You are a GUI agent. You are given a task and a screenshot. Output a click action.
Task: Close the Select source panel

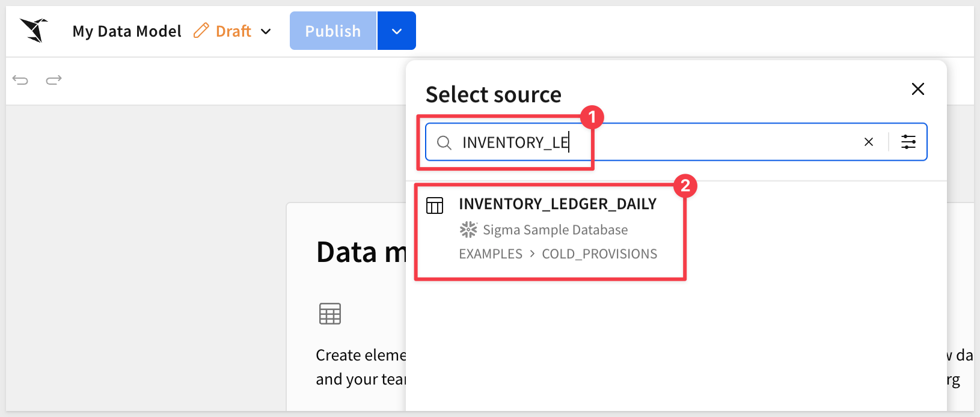click(x=917, y=90)
